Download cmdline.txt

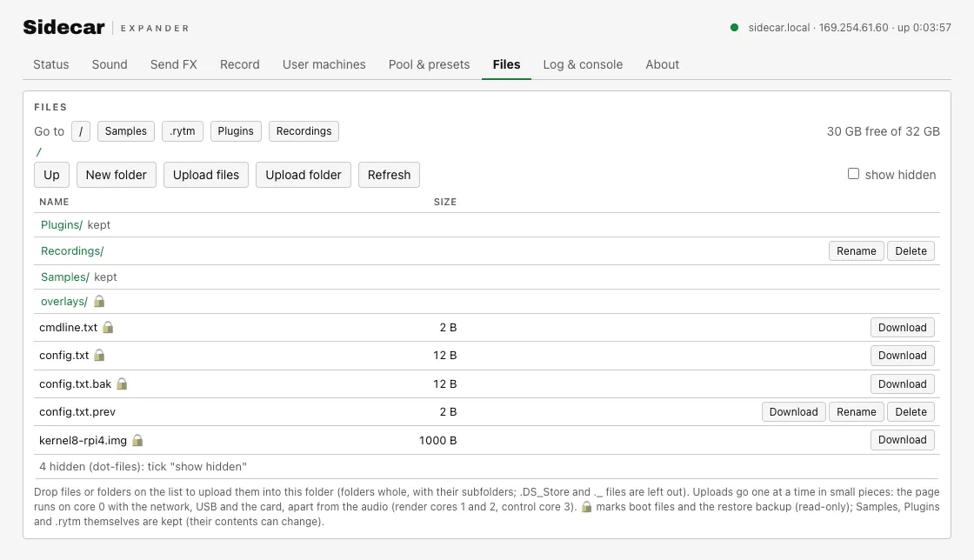902,327
